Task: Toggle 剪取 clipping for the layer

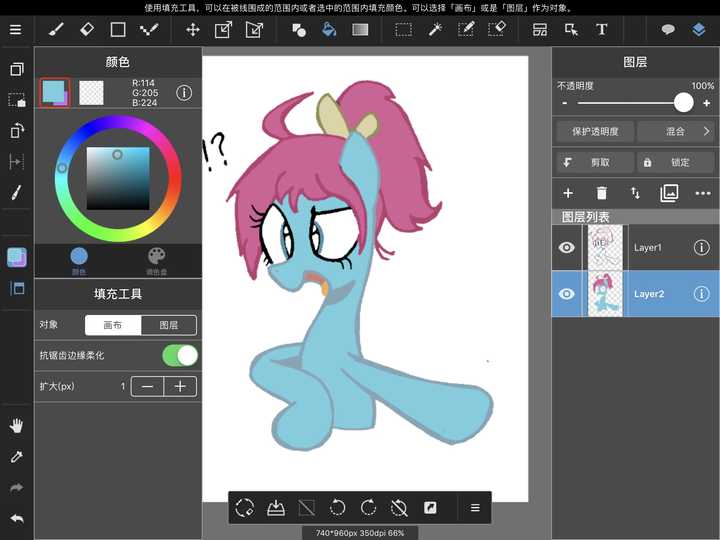Action: [595, 163]
